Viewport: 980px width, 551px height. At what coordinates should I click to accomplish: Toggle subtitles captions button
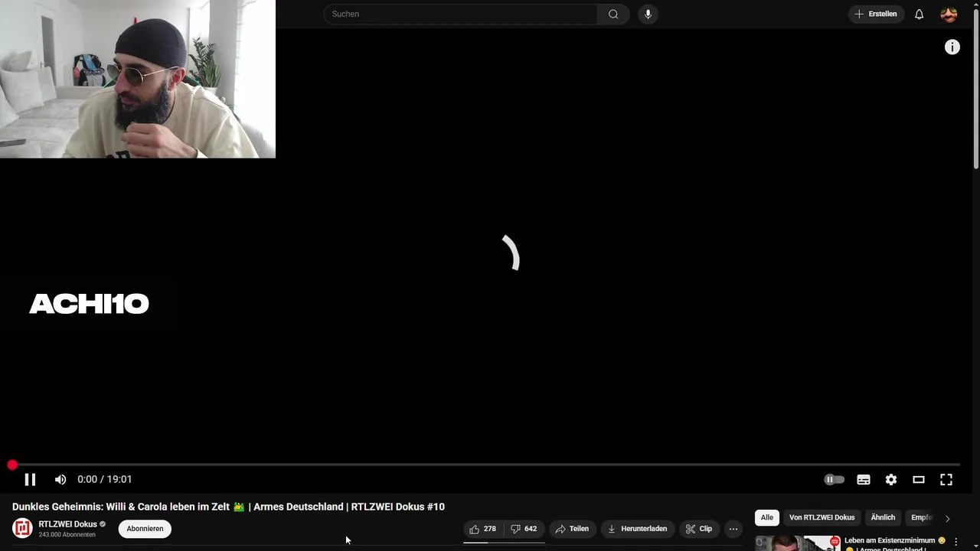pos(864,479)
